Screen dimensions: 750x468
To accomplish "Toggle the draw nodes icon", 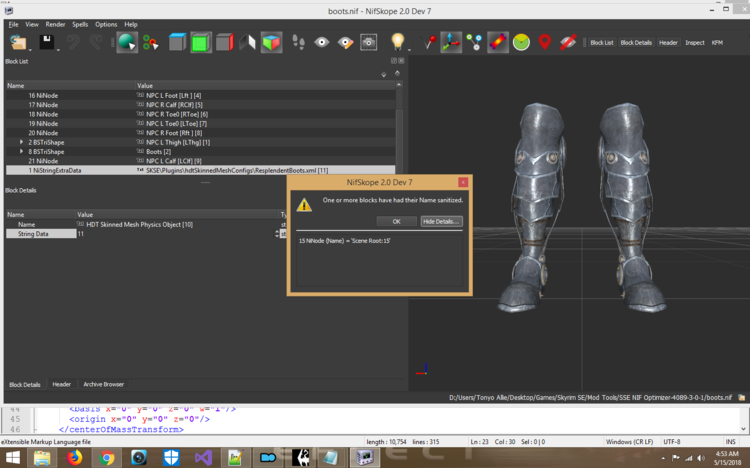I will click(x=474, y=43).
